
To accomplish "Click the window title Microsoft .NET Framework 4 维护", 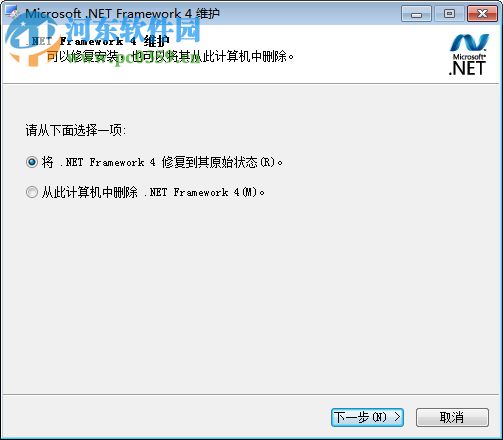I will 122,14.
